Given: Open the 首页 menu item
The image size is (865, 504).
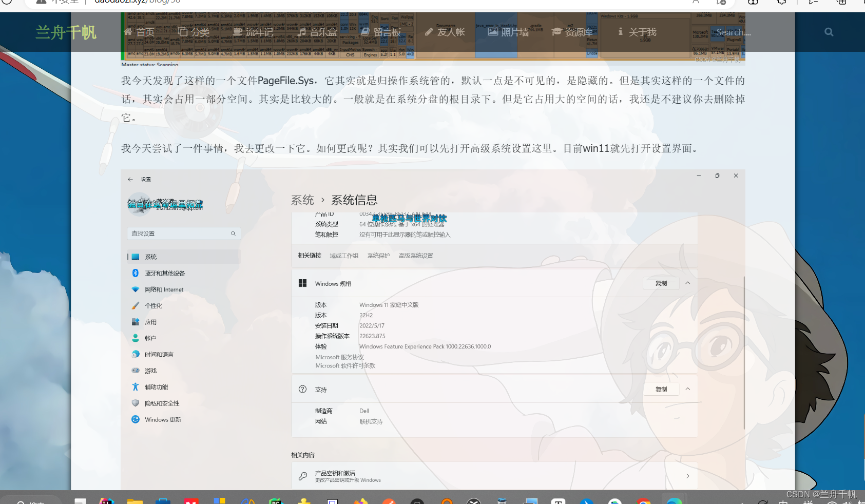Looking at the screenshot, I should click(x=144, y=32).
